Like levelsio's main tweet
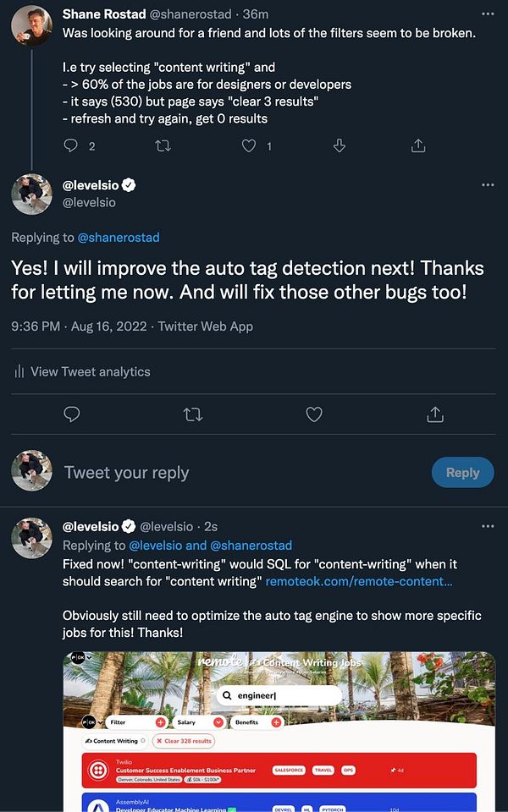This screenshot has width=508, height=812. [x=314, y=414]
